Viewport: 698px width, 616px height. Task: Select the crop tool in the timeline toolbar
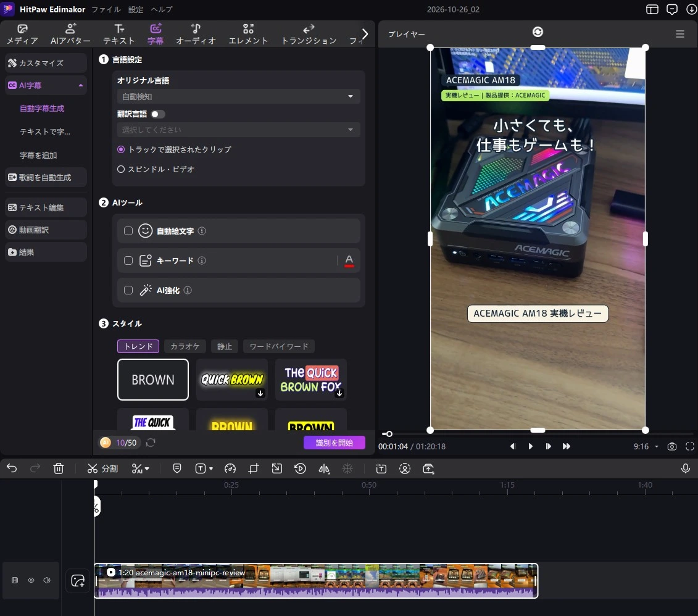point(254,468)
